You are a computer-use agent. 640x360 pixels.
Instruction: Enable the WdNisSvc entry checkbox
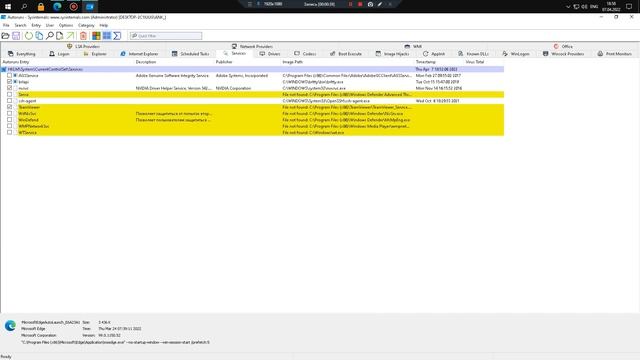(x=9, y=113)
